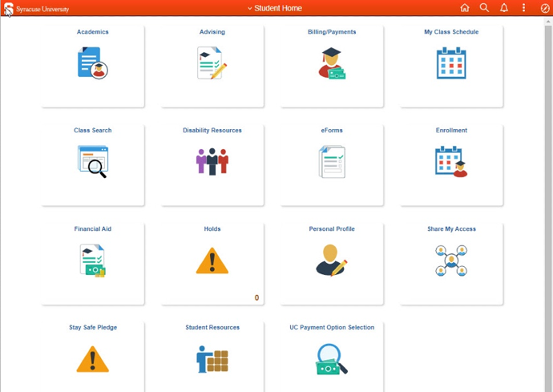Click the Holds title text
This screenshot has width=553, height=392.
(x=212, y=228)
